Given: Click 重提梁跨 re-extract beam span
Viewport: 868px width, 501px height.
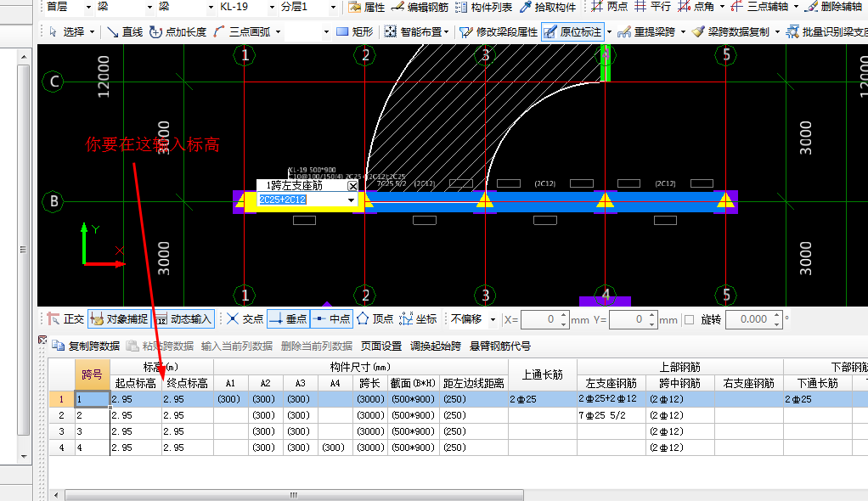Looking at the screenshot, I should 647,32.
